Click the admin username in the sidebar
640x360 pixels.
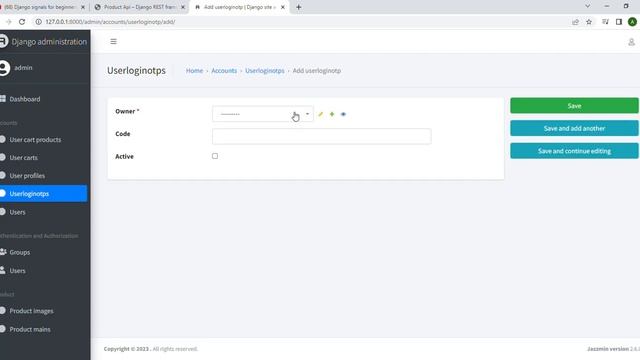pyautogui.click(x=23, y=68)
